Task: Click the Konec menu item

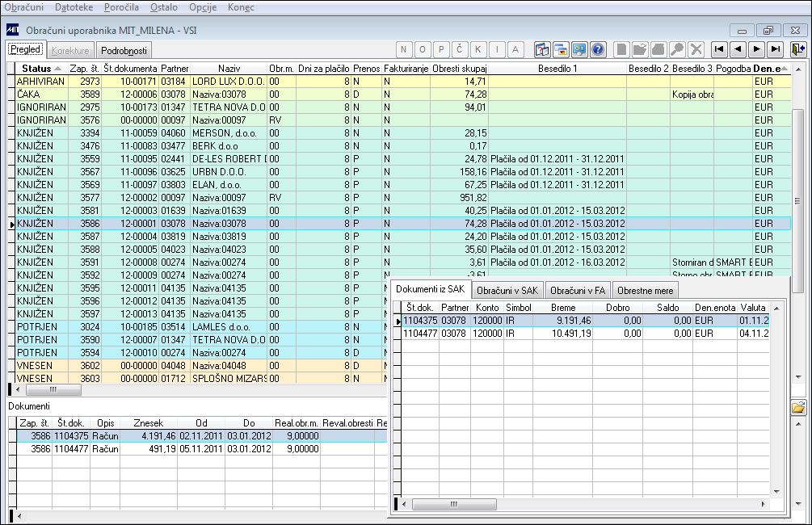Action: [x=241, y=7]
